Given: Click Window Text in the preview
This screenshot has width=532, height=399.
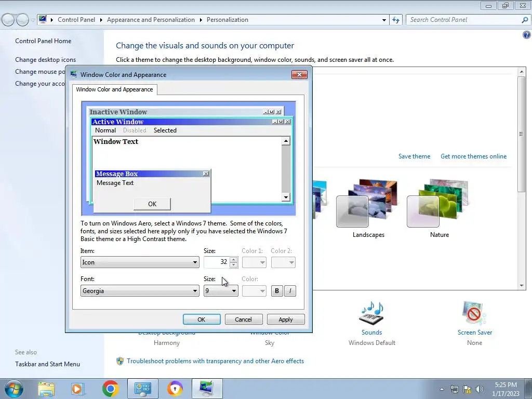Looking at the screenshot, I should [x=116, y=141].
